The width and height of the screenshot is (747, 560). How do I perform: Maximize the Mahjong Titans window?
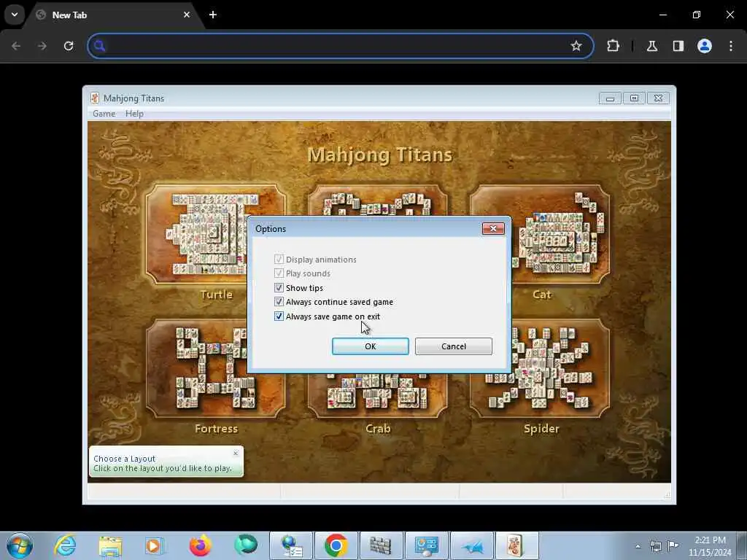click(634, 98)
